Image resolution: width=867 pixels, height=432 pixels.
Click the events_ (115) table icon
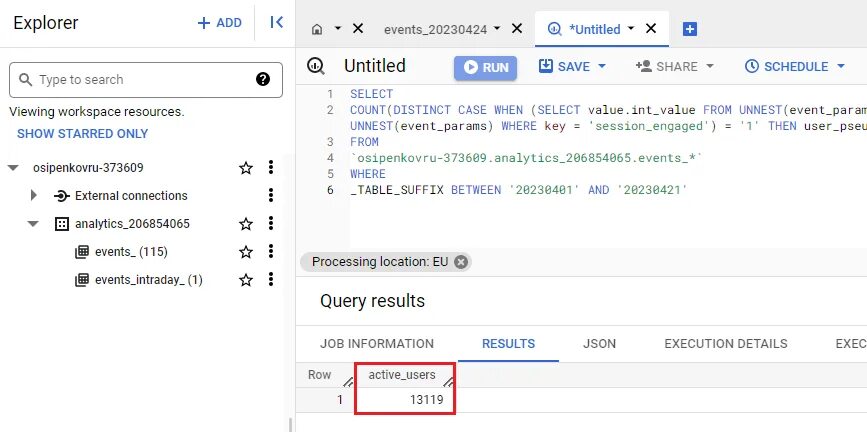[82, 252]
